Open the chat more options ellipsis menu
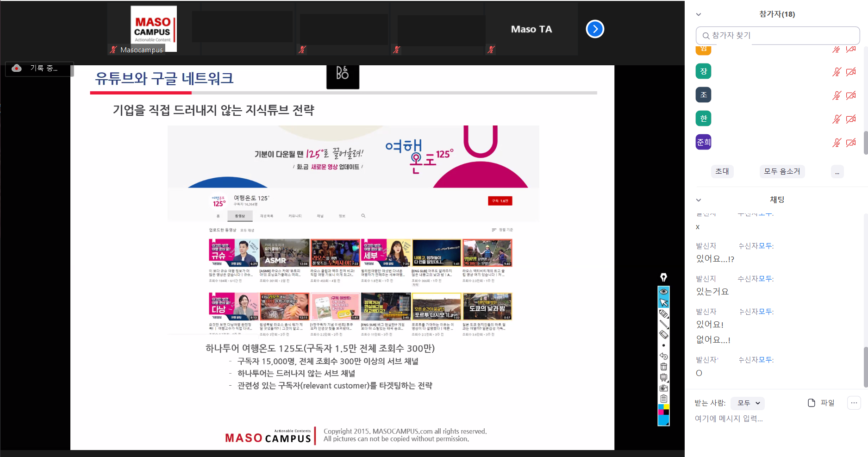Screen dimensions: 868x457 (x=854, y=403)
